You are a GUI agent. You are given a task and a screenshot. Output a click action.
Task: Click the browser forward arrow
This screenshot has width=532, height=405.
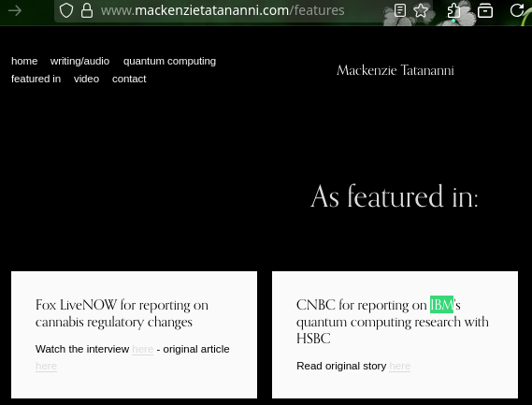(x=15, y=10)
